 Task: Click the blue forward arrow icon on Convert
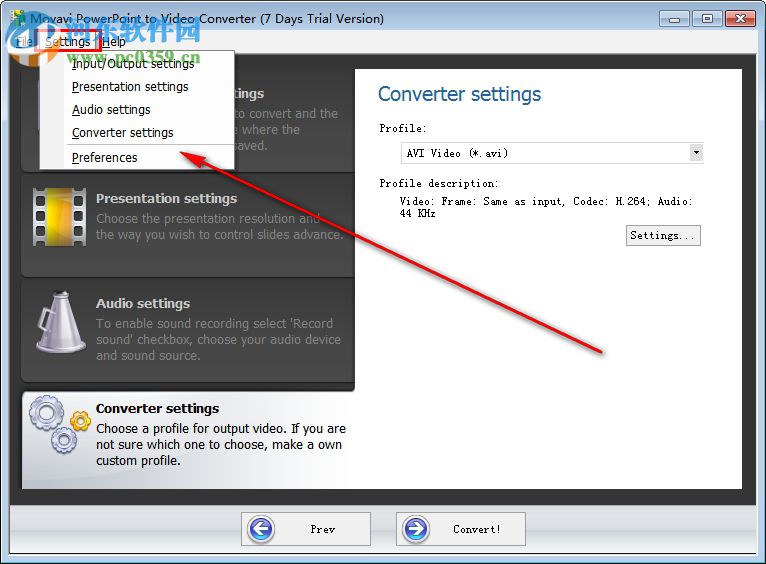click(x=416, y=529)
